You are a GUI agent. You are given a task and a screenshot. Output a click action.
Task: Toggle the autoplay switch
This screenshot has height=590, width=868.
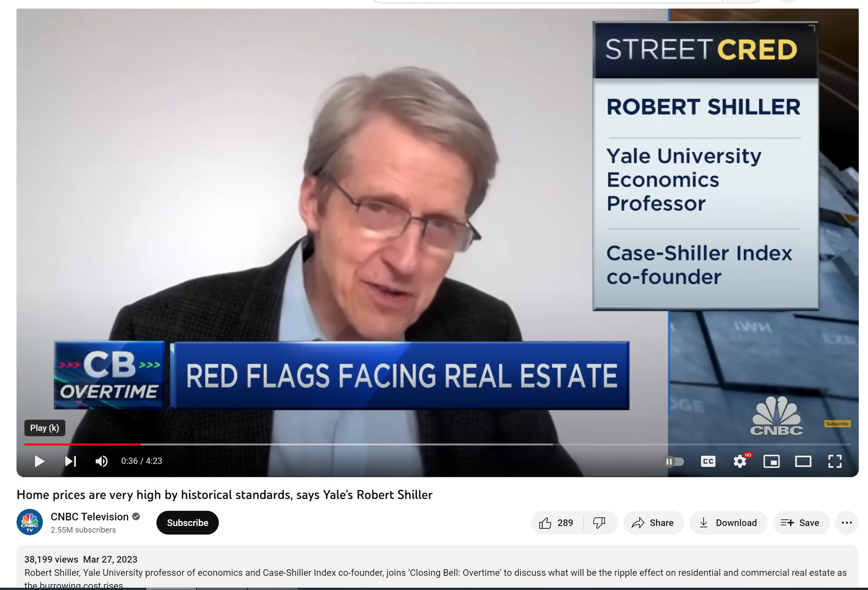[x=673, y=462]
